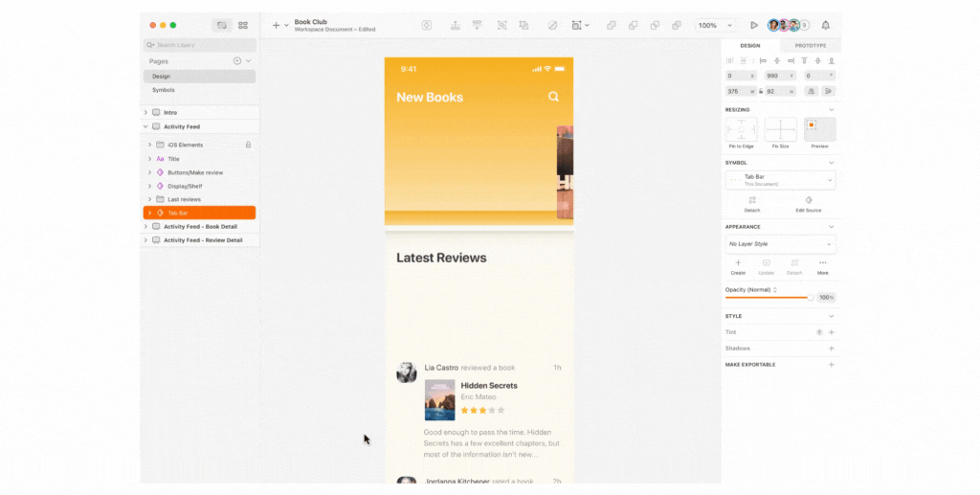Click the Backward arrange toolbar icon
Screen dimensions: 980x495
[478, 26]
